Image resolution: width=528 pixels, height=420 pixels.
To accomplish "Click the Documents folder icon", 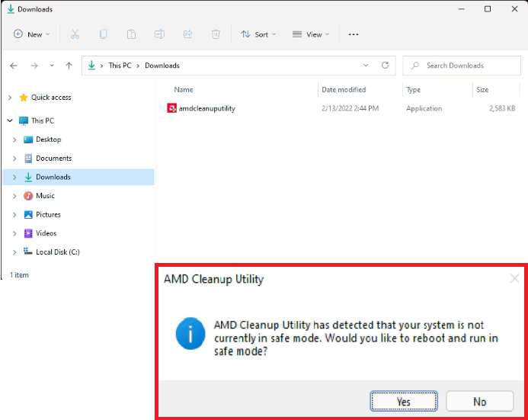I will coord(28,159).
